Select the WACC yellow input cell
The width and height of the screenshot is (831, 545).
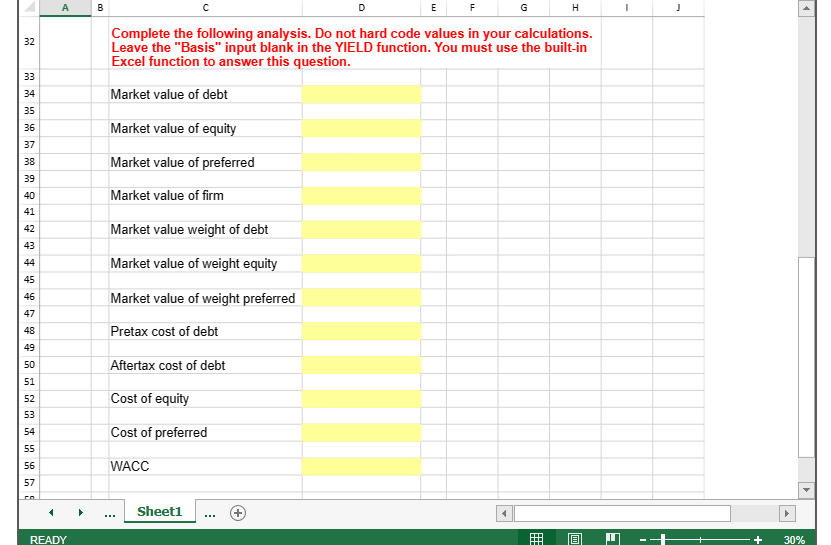click(x=361, y=467)
